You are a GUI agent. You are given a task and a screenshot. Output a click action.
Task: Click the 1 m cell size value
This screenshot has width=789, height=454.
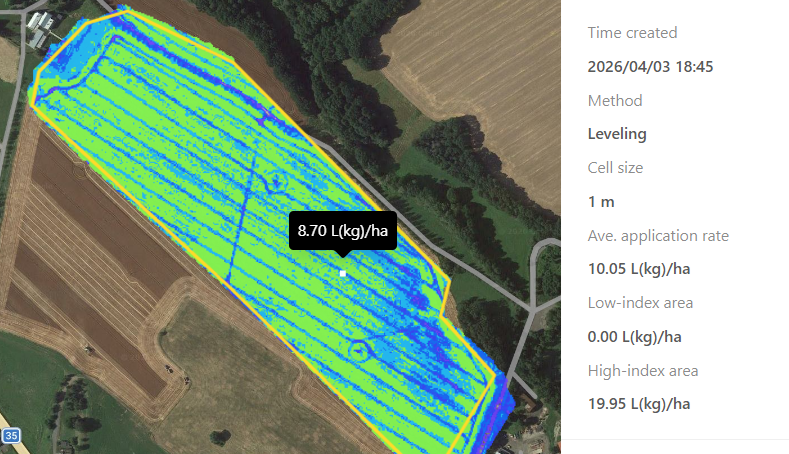coord(601,202)
